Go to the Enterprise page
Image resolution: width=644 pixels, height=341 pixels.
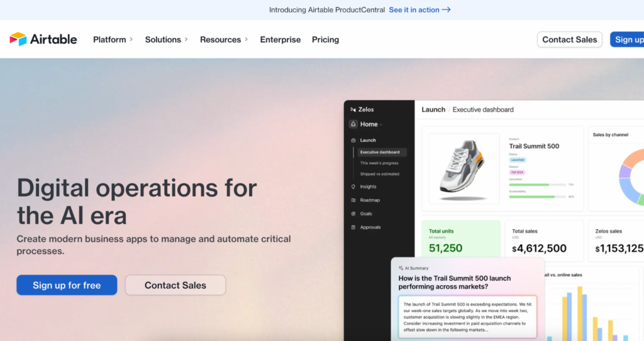pos(280,40)
